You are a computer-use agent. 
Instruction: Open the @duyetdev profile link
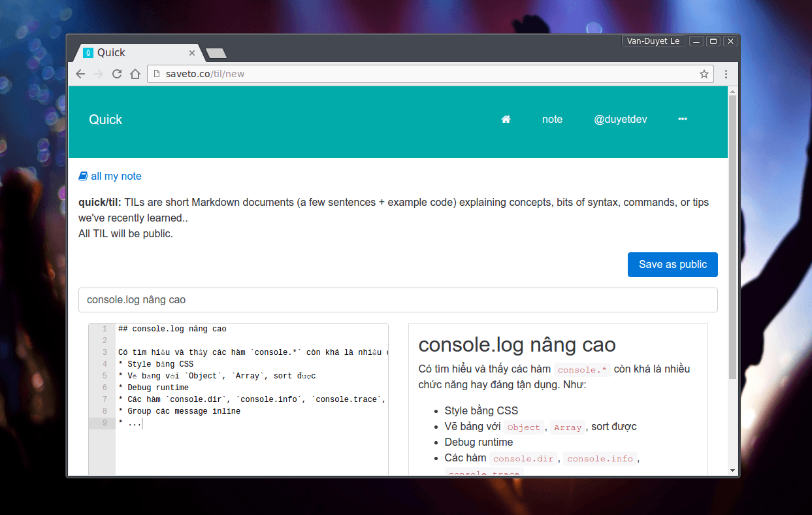pos(620,119)
